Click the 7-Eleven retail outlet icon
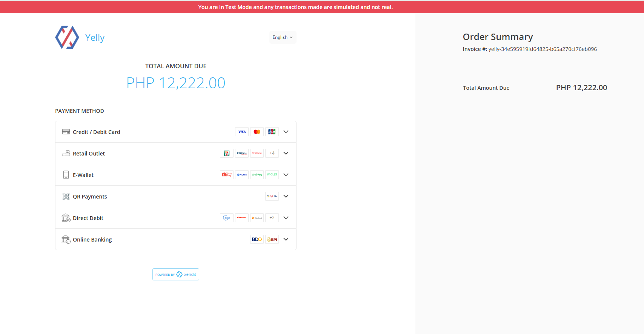The height and width of the screenshot is (334, 644). click(227, 153)
